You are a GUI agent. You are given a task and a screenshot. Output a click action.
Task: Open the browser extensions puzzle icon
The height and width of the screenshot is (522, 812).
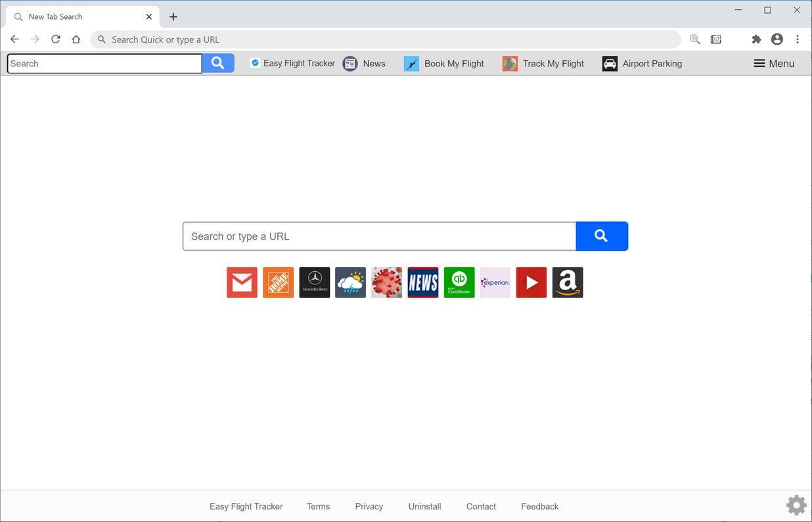click(x=756, y=39)
